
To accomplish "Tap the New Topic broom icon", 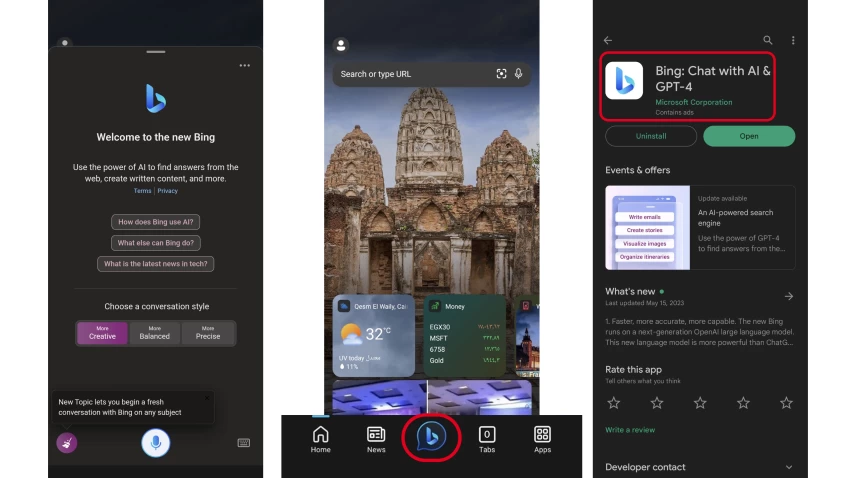I will point(67,443).
